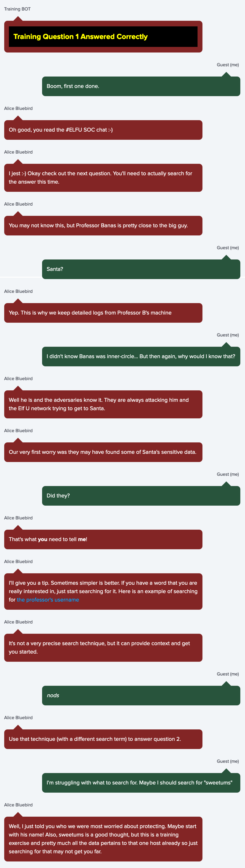Click the "Did they?" message bubble
Screen dimensions: 245x868
141,496
